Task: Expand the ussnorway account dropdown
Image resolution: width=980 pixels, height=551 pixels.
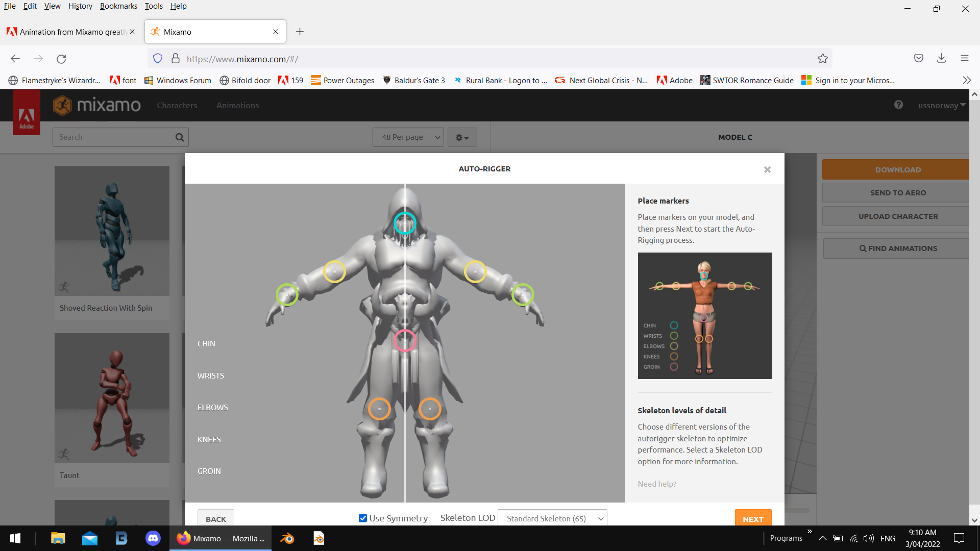Action: tap(941, 105)
